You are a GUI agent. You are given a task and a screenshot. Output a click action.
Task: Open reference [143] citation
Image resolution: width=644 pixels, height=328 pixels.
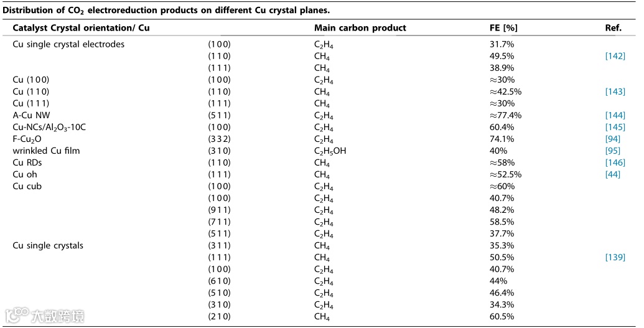[x=615, y=91]
